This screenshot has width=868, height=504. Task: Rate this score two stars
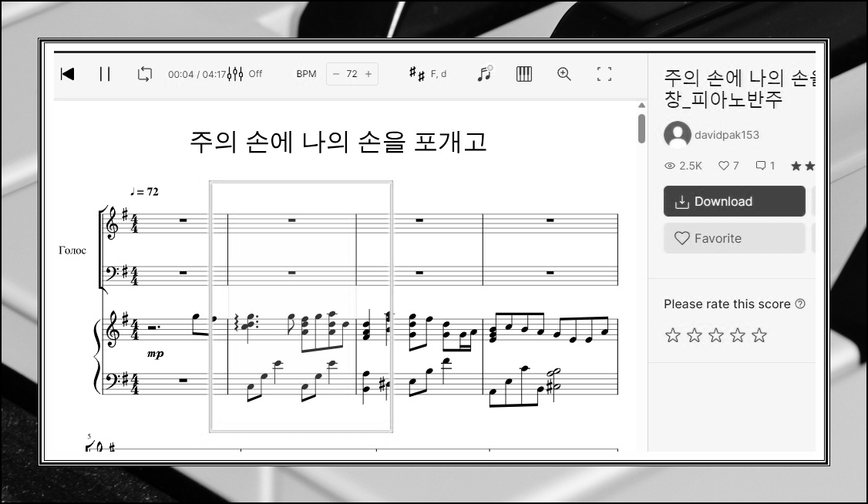tap(695, 335)
